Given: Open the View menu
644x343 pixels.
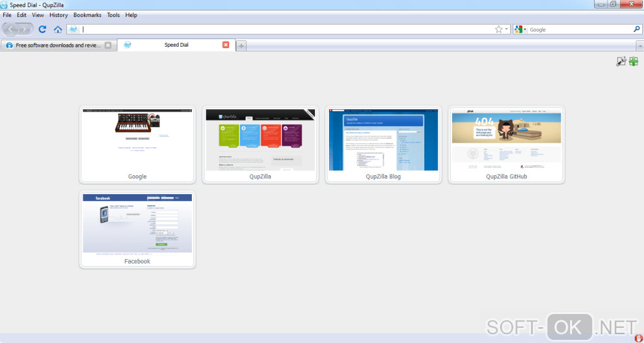Looking at the screenshot, I should click(x=38, y=15).
